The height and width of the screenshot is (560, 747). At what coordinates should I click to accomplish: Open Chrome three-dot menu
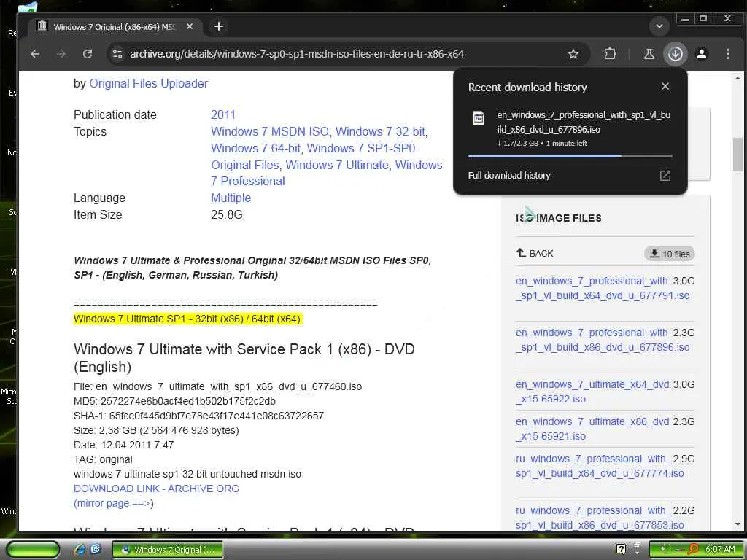click(727, 54)
